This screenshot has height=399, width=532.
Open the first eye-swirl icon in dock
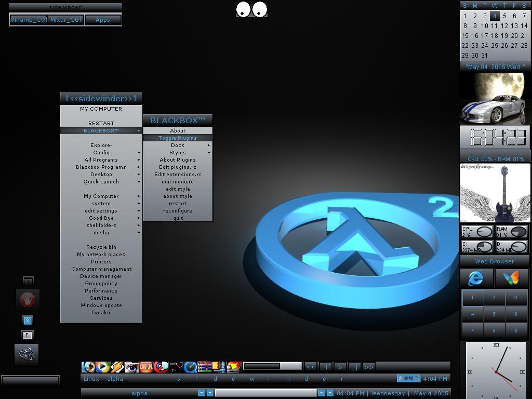[x=88, y=367]
